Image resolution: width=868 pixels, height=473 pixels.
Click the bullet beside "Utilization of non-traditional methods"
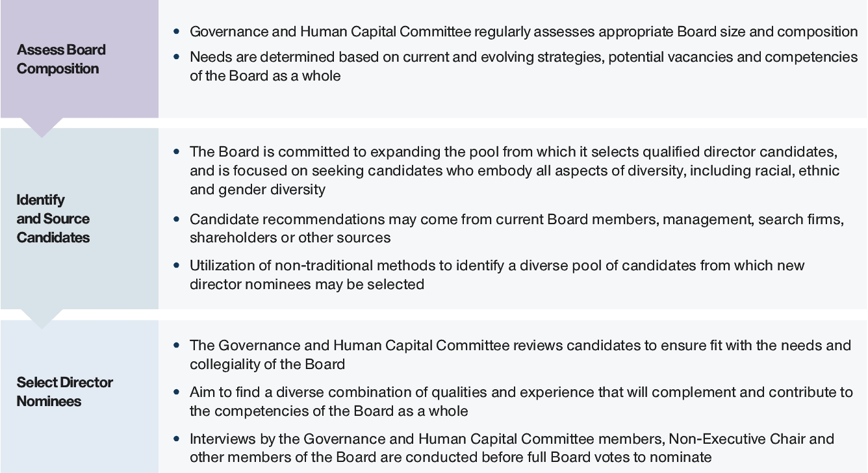point(177,266)
